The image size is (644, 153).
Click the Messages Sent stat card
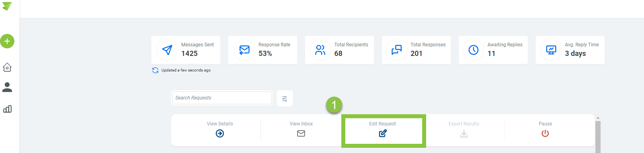pyautogui.click(x=186, y=50)
